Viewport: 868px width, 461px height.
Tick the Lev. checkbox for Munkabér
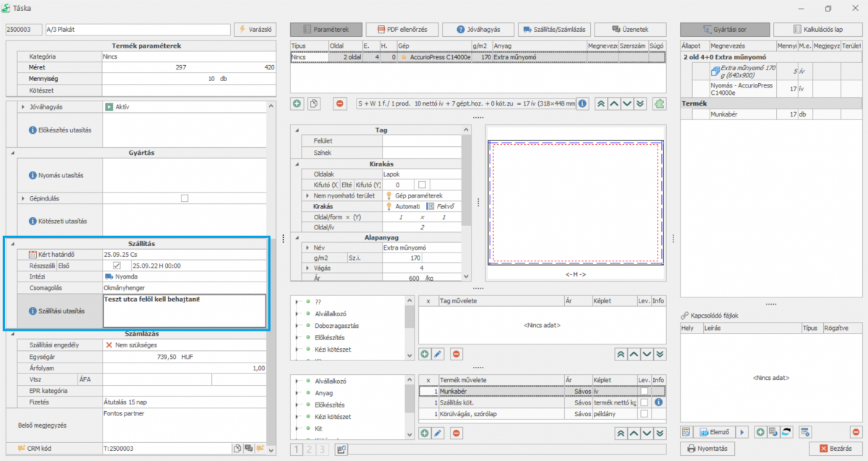[x=643, y=391]
